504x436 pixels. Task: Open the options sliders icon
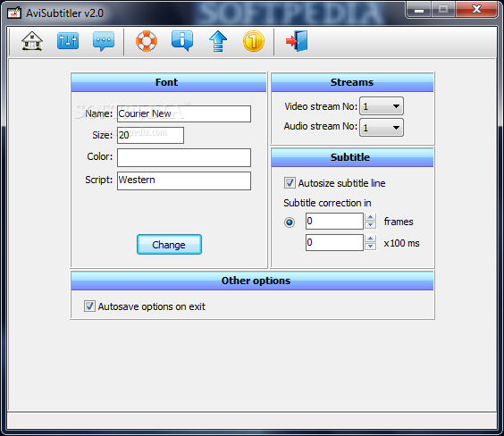[68, 41]
